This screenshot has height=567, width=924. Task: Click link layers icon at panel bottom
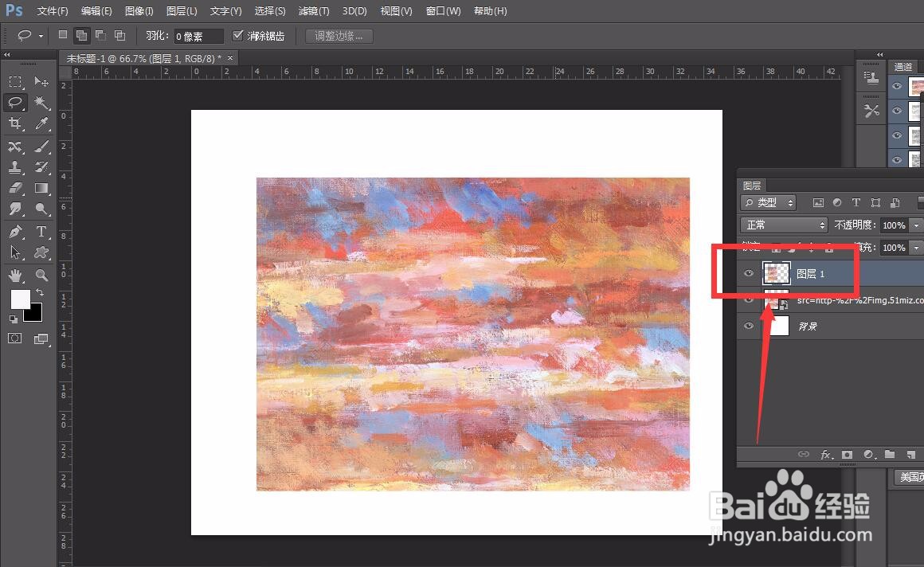click(x=803, y=455)
